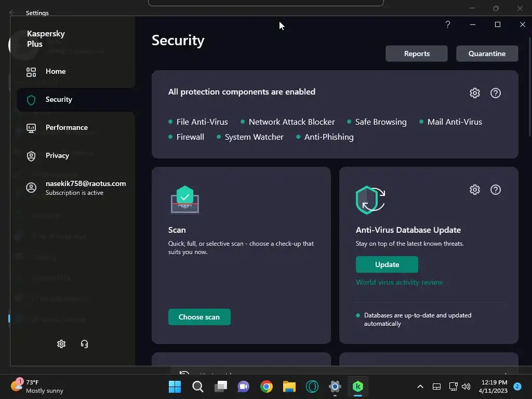Open help for Anti-Virus Database Update
The width and height of the screenshot is (532, 399).
[x=496, y=190]
